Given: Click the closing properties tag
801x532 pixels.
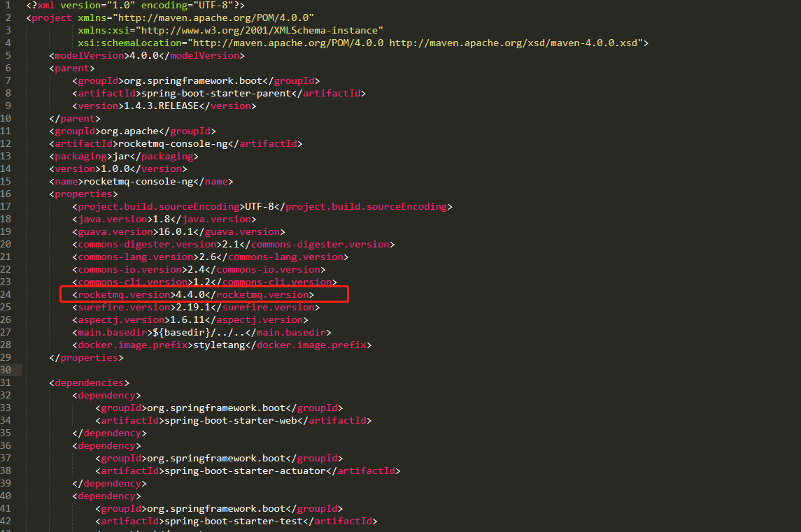Looking at the screenshot, I should [86, 358].
